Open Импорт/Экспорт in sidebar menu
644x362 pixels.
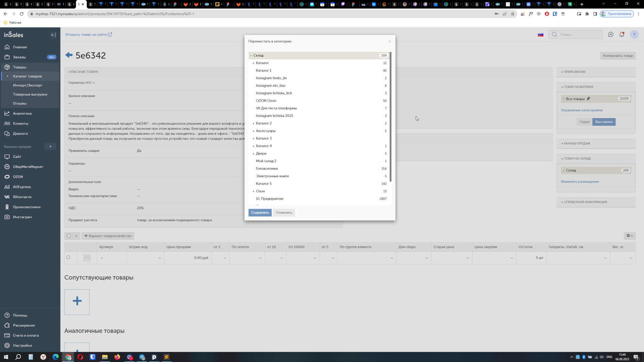[28, 85]
